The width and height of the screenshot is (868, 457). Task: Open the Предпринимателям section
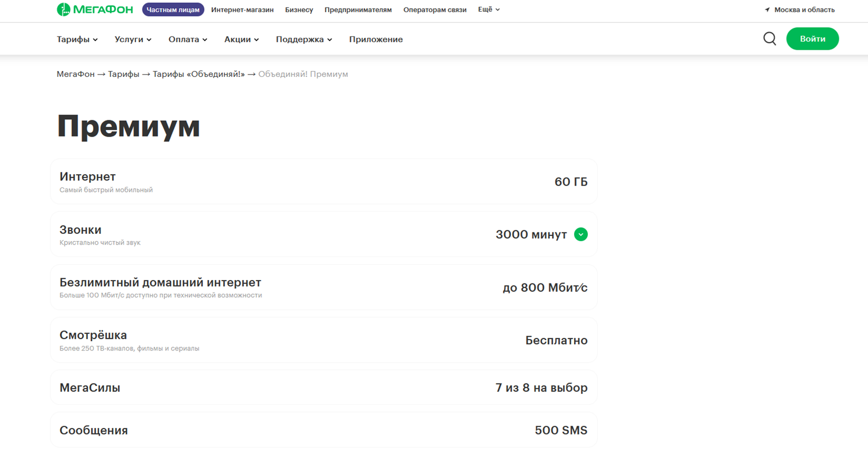click(358, 10)
